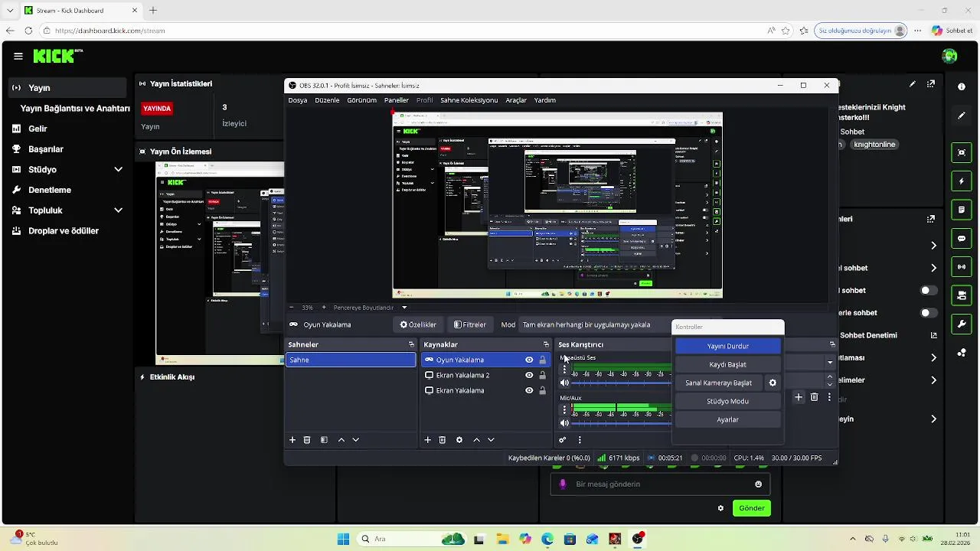
Task: Pop out the Kaynaklar dock
Action: pyautogui.click(x=546, y=344)
